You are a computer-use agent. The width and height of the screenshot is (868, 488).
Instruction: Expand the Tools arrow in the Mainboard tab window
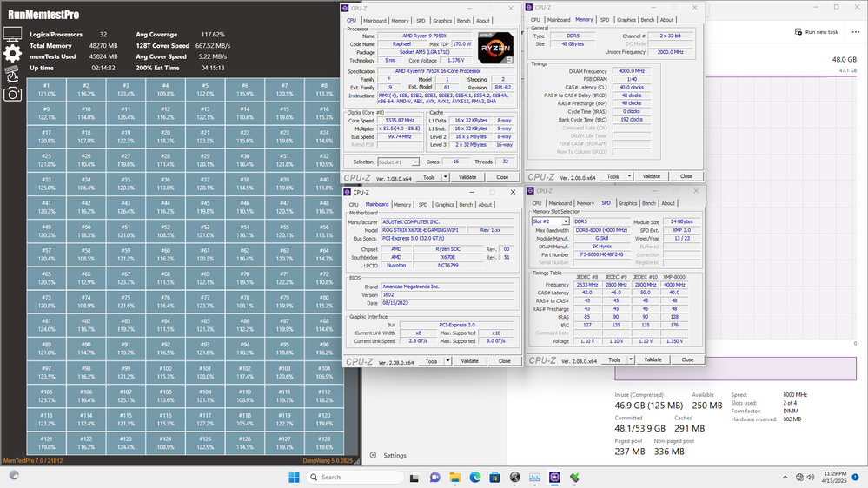447,360
